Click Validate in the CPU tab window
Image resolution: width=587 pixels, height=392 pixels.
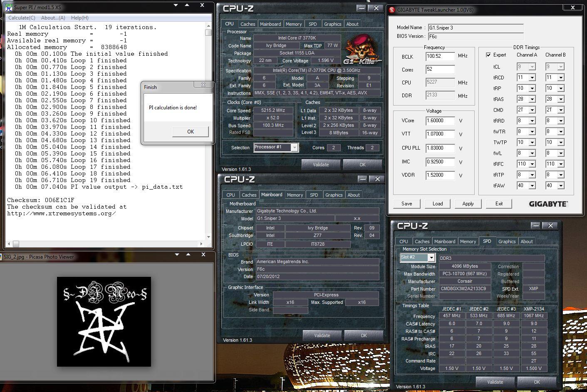point(321,165)
